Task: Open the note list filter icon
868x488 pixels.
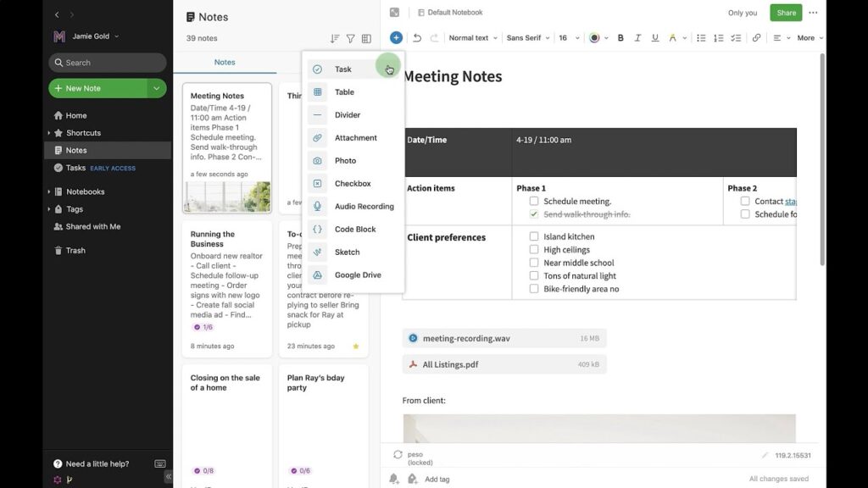Action: pos(350,39)
